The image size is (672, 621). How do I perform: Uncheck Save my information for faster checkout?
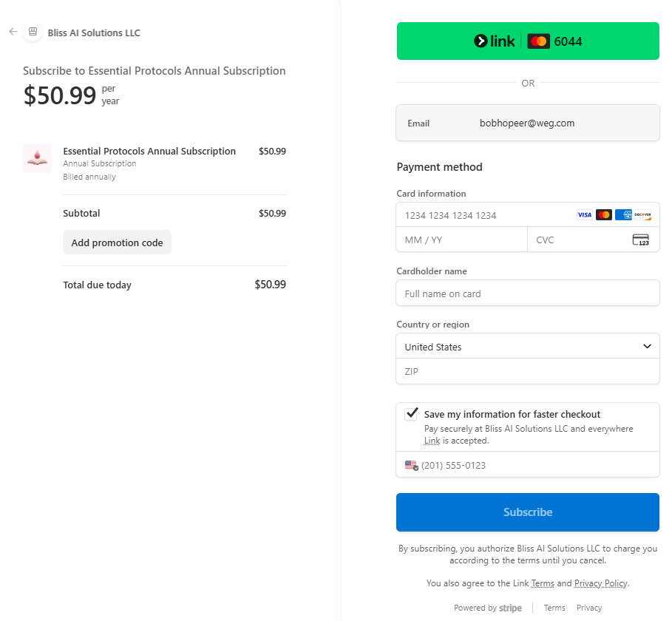tap(412, 414)
